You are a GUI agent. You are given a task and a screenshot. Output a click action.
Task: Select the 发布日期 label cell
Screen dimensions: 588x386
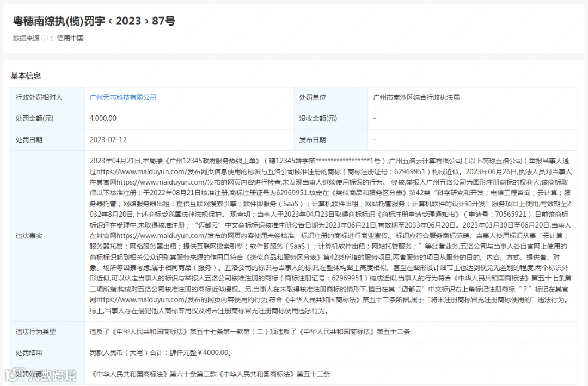331,140
